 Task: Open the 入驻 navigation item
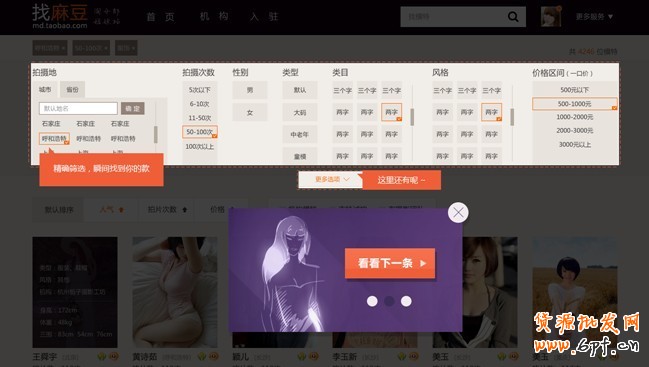[x=264, y=17]
